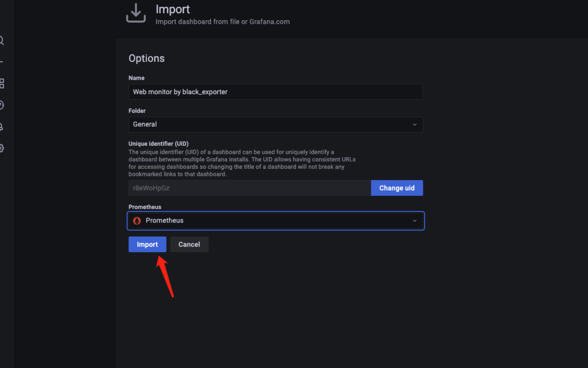Screen dimensions: 588x368
Task: Click the r8eWoHpGz UID field
Action: point(249,188)
